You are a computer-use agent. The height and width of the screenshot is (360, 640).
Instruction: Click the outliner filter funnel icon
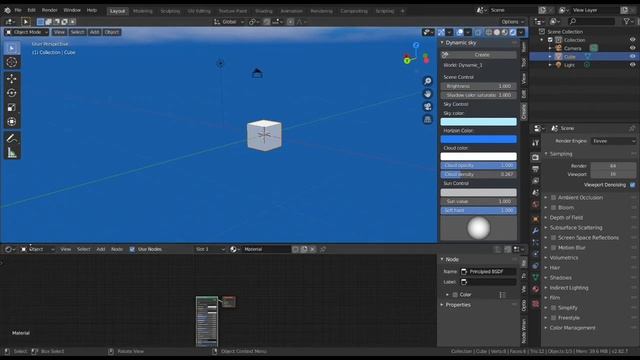tap(627, 21)
